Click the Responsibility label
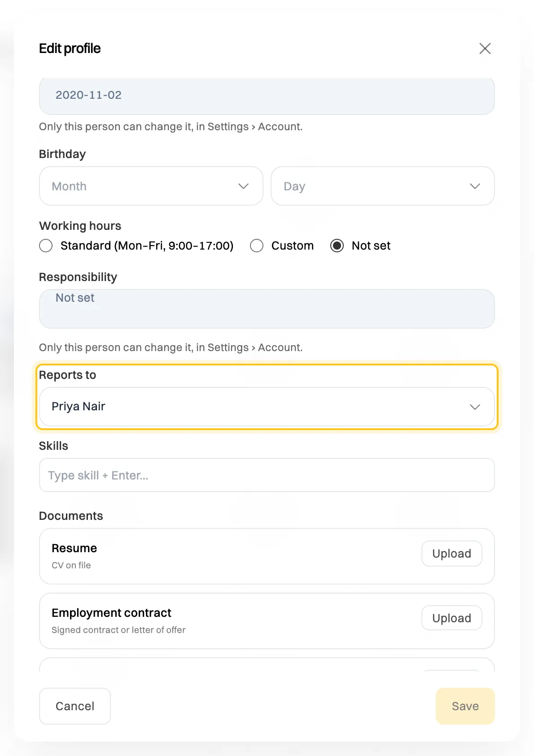534x756 pixels. (x=78, y=277)
